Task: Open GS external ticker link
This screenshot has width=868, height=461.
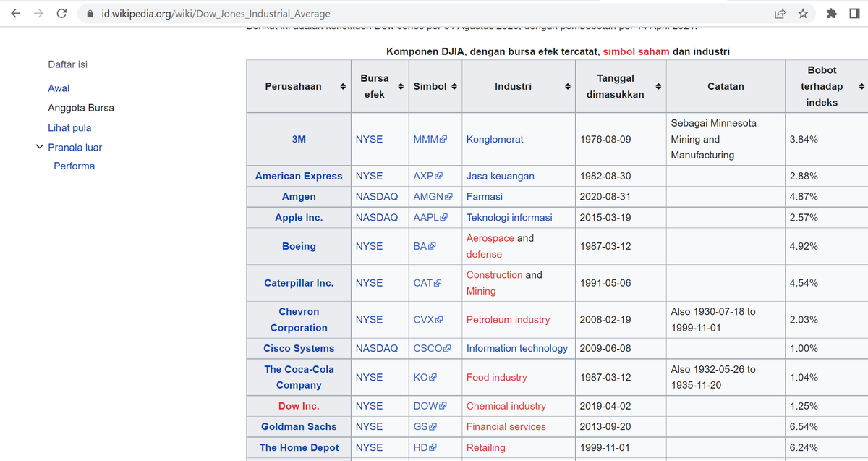Action: [x=425, y=427]
